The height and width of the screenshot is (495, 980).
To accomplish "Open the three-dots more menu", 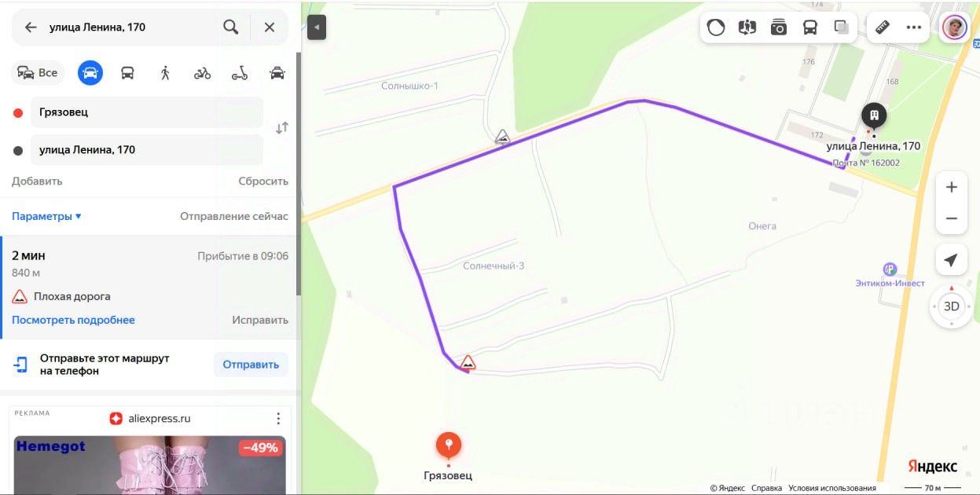I will click(913, 27).
